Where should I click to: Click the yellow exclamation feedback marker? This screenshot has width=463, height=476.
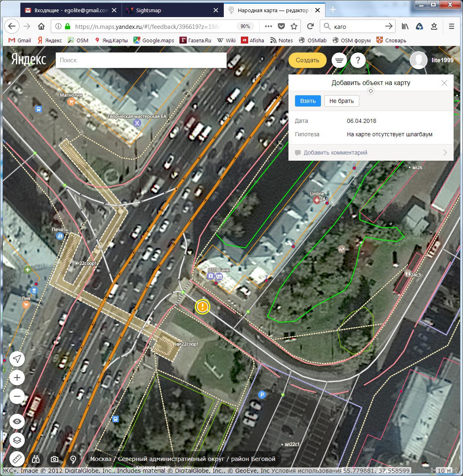pos(203,307)
